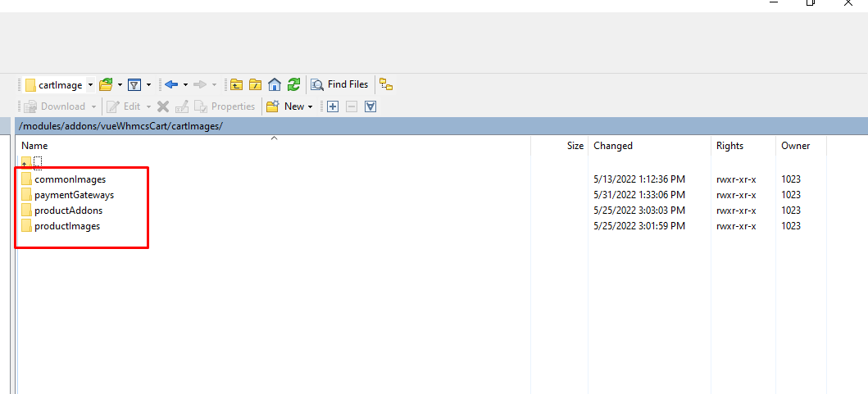Click the home directory icon

coord(275,84)
